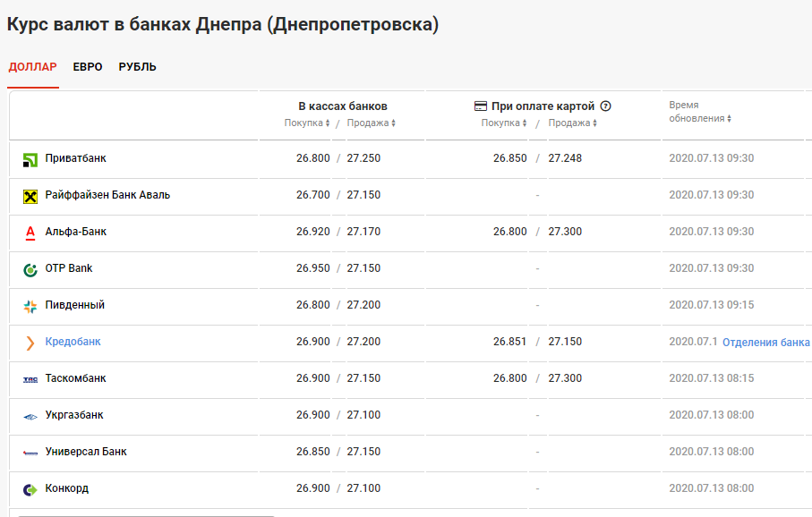Click page heading Курс валют в банках Днепра
The image size is (812, 517).
pos(223,24)
